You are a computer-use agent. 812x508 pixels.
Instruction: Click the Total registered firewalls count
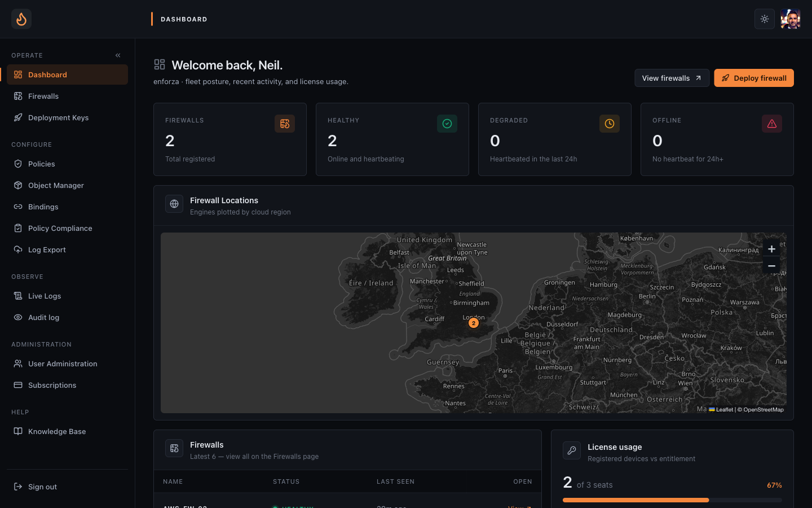[170, 141]
